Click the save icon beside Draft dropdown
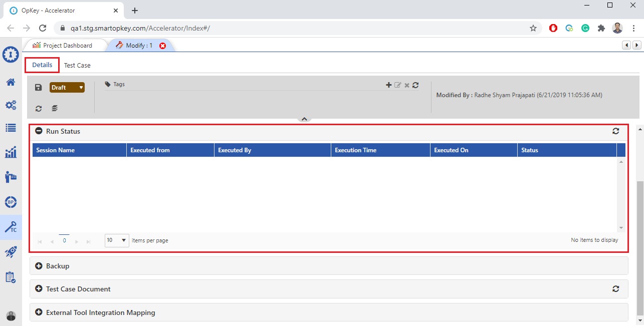 [x=39, y=88]
